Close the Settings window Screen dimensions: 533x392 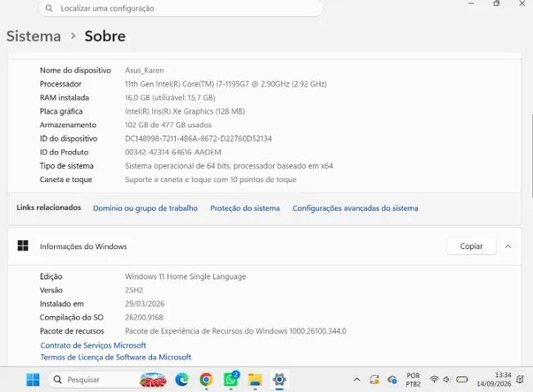tap(522, 3)
